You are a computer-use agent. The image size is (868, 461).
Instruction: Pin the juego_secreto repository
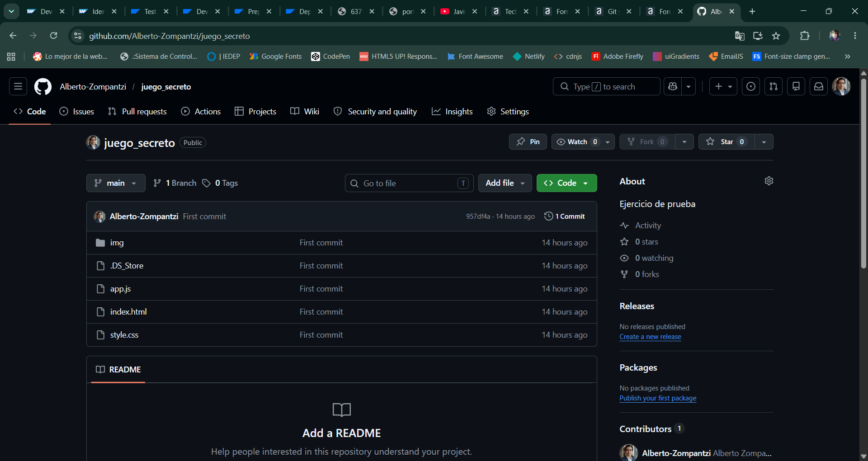(528, 142)
